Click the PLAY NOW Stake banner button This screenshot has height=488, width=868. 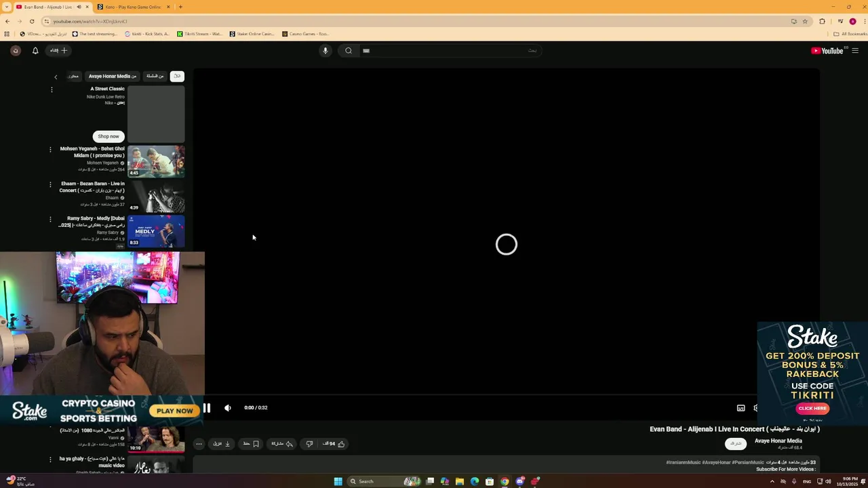point(174,411)
